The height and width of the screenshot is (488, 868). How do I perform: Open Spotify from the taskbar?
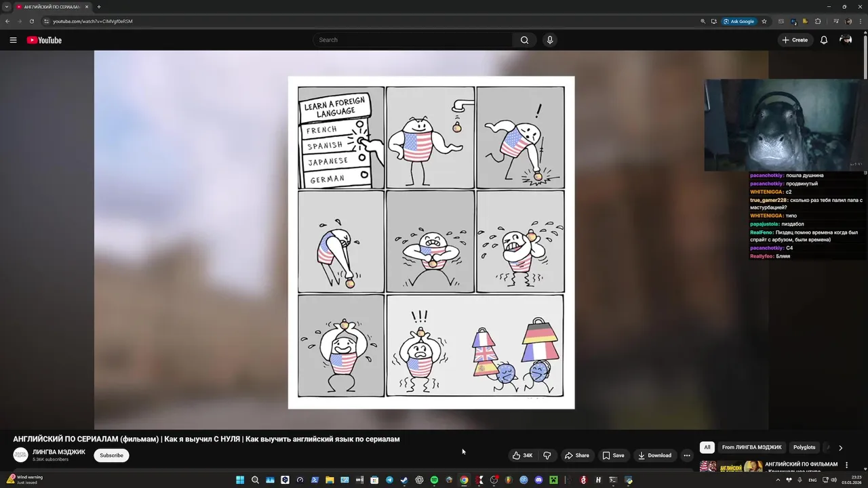[434, 480]
